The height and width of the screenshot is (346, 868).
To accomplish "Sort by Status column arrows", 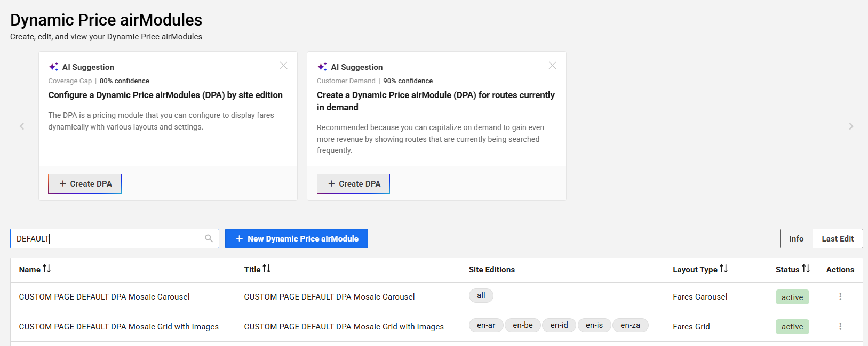I will [x=806, y=269].
